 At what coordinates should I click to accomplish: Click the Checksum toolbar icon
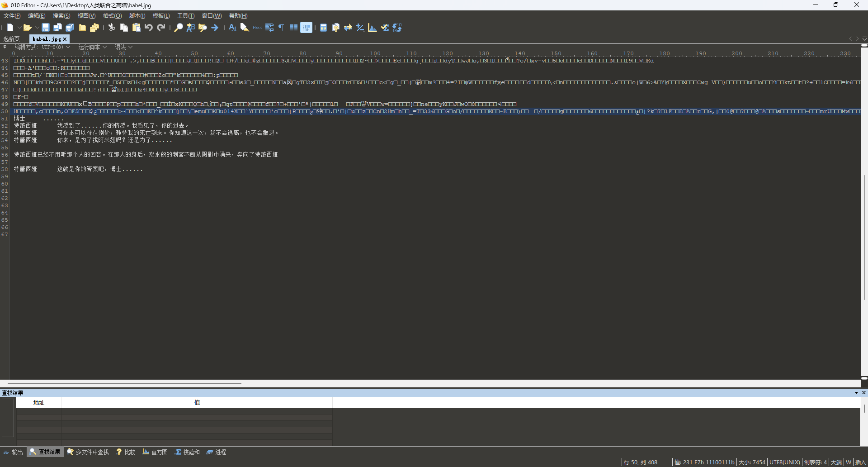(385, 28)
